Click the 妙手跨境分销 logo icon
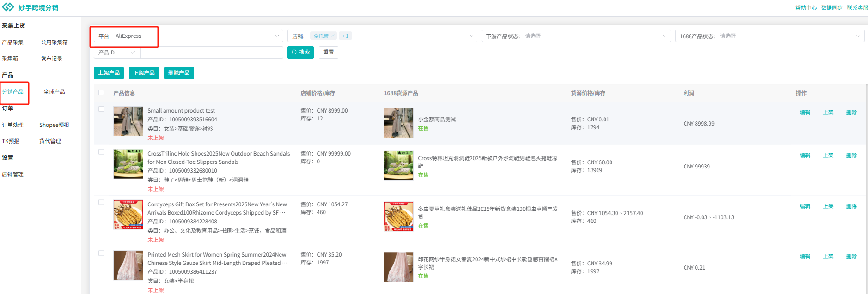 click(x=8, y=7)
